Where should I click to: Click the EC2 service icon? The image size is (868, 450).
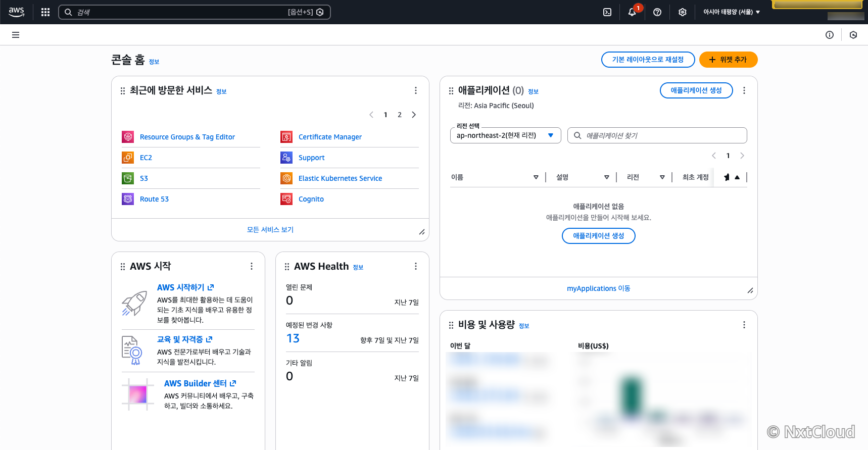coord(128,158)
